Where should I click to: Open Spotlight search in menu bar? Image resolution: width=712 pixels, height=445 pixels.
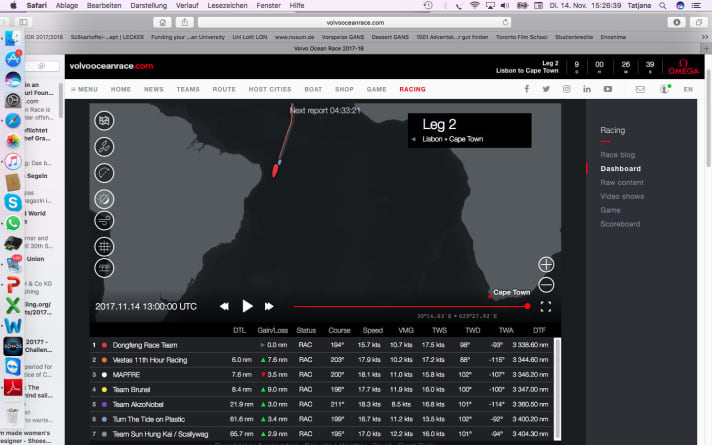pyautogui.click(x=663, y=5)
